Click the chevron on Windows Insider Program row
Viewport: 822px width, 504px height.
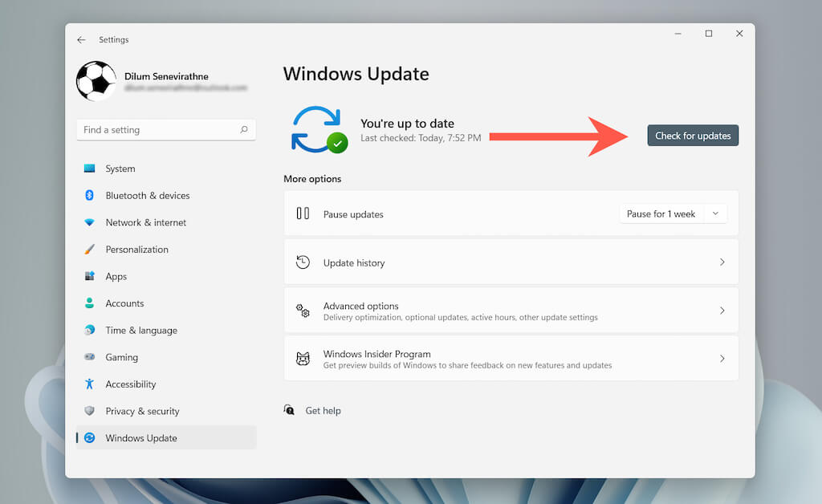(722, 359)
